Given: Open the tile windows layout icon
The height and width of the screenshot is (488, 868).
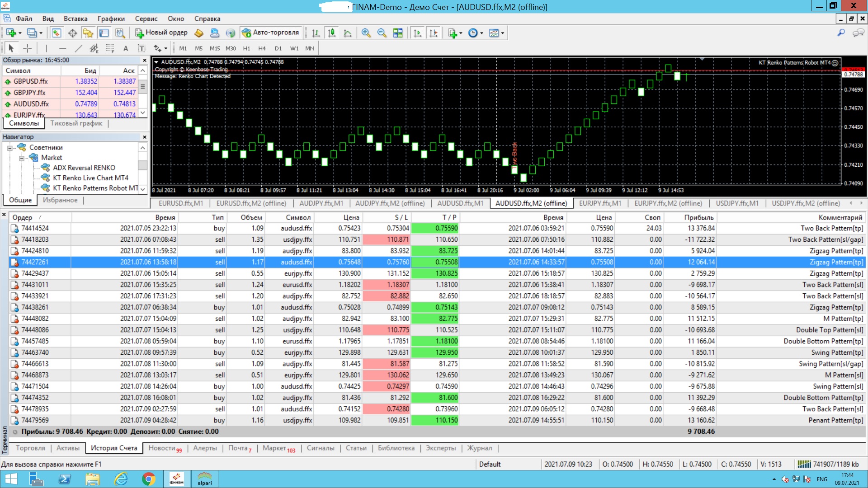Looking at the screenshot, I should [x=398, y=33].
